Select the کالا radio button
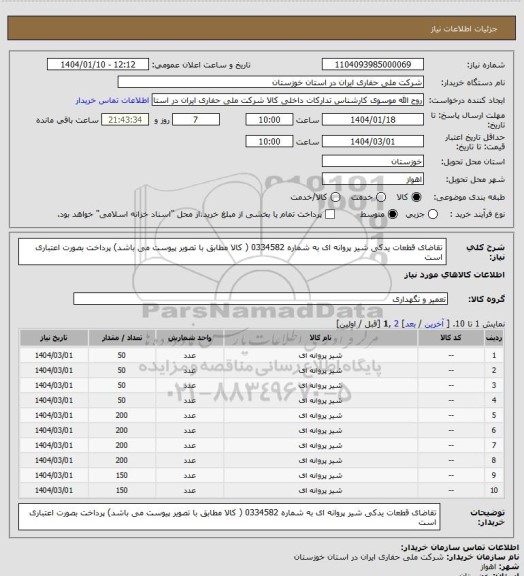Viewport: 524px width, 576px height. point(416,197)
